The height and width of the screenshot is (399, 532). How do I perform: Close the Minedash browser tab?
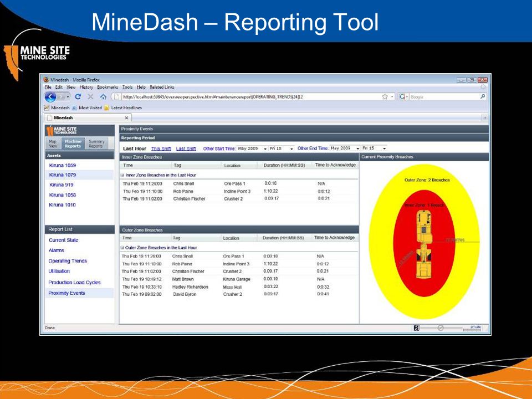click(126, 117)
